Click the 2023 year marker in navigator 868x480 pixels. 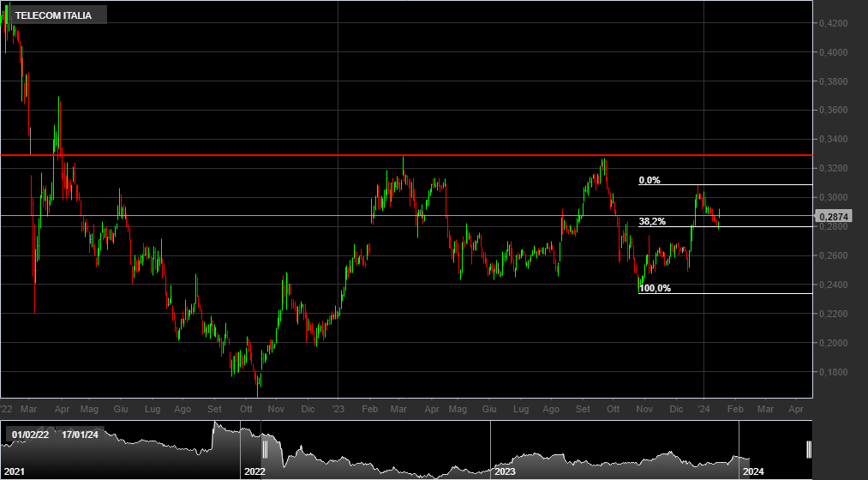[x=505, y=471]
